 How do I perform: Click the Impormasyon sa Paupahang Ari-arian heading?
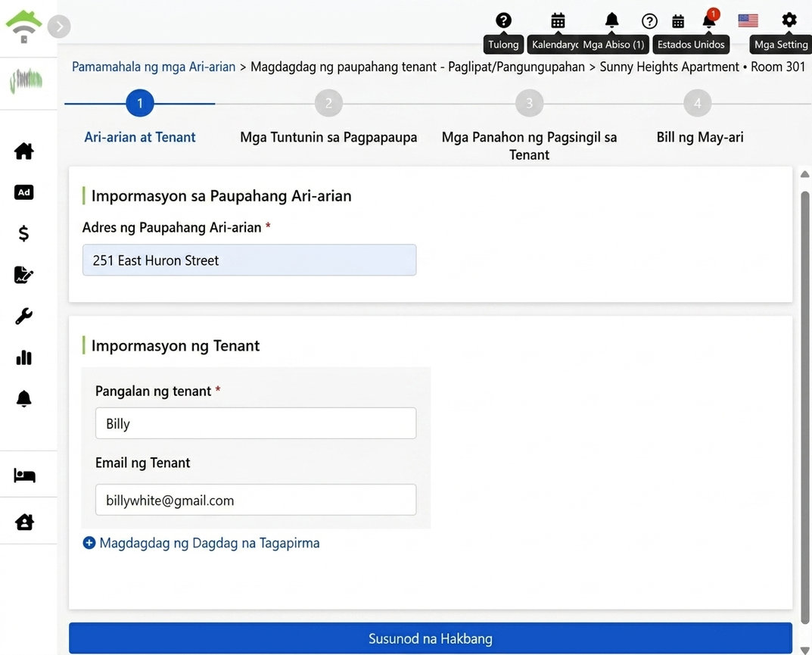coord(221,196)
